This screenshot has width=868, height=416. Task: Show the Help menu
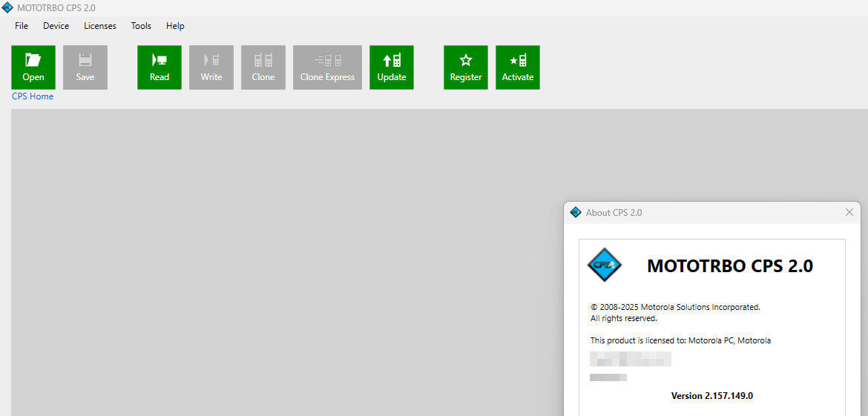point(175,26)
